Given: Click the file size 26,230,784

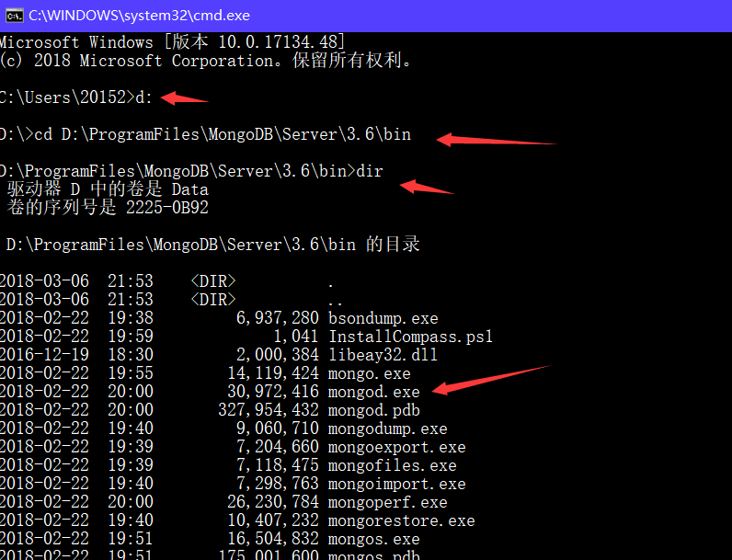Looking at the screenshot, I should [273, 502].
